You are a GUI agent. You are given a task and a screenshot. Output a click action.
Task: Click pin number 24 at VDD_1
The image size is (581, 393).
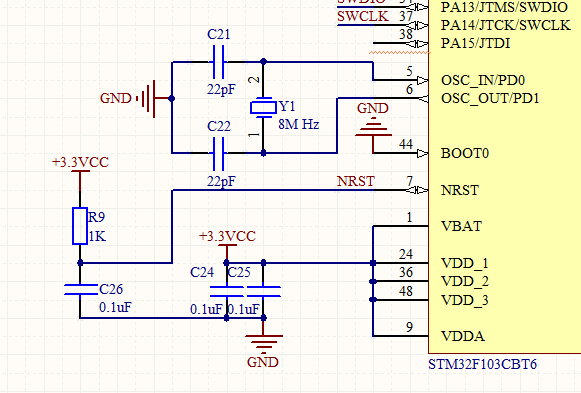pyautogui.click(x=406, y=254)
